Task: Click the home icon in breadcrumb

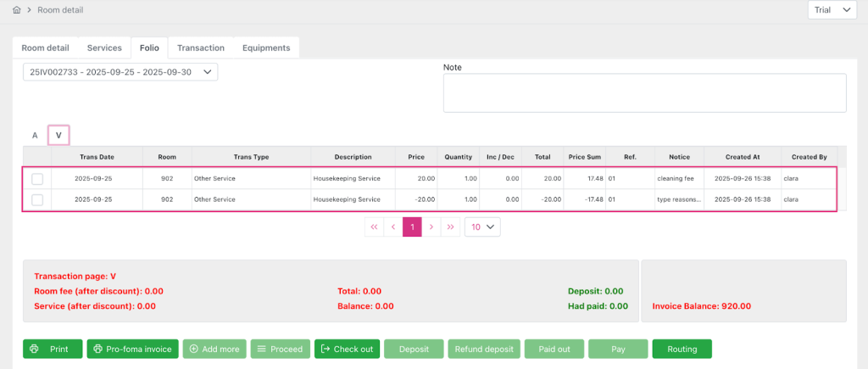Action: [16, 10]
